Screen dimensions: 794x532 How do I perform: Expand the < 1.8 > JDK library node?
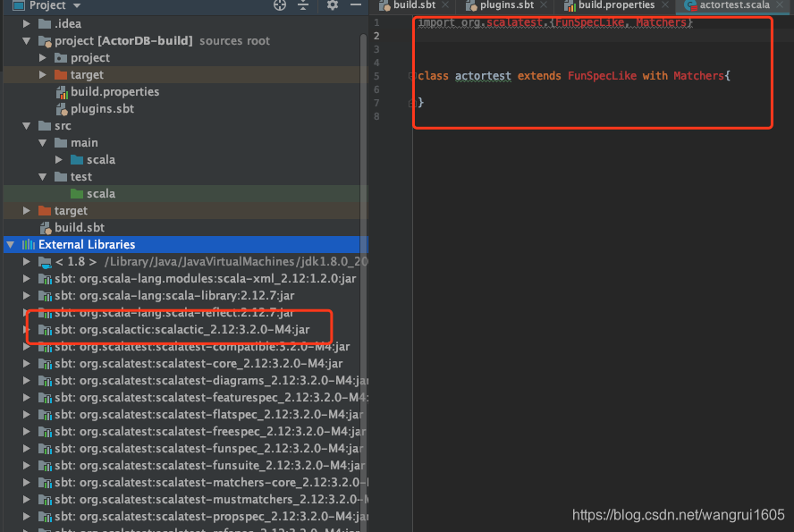[26, 262]
